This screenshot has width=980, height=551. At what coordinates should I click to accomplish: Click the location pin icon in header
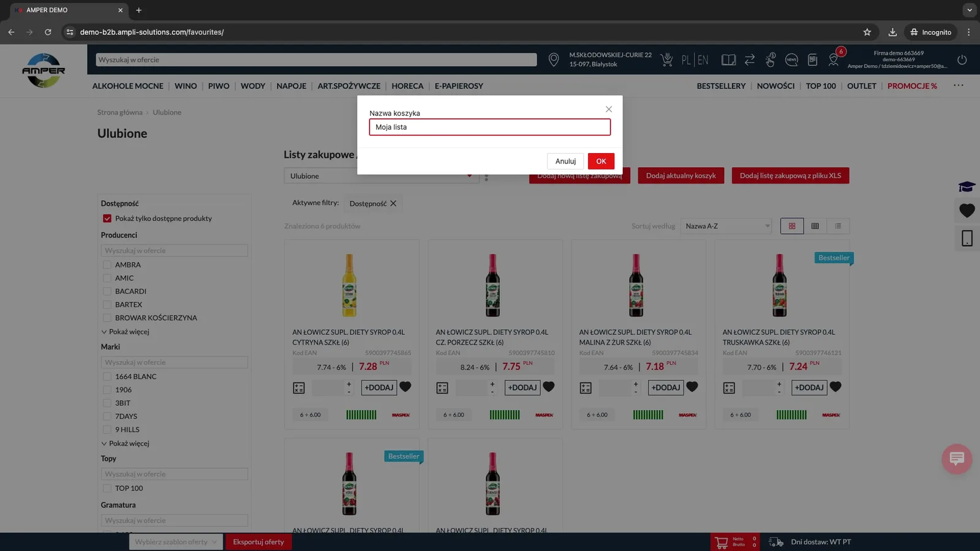tap(554, 59)
